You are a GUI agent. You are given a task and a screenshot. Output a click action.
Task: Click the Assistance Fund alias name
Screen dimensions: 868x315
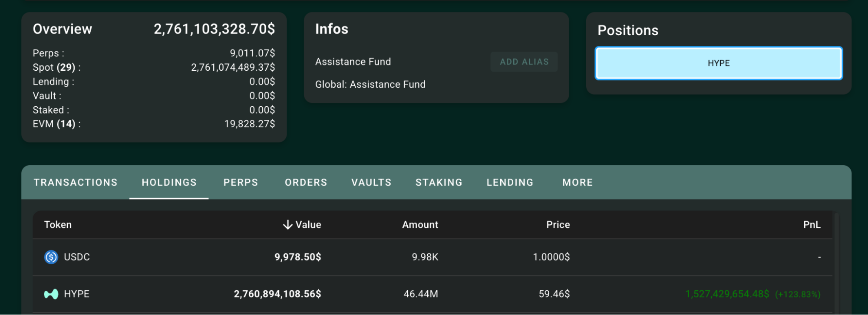[353, 62]
